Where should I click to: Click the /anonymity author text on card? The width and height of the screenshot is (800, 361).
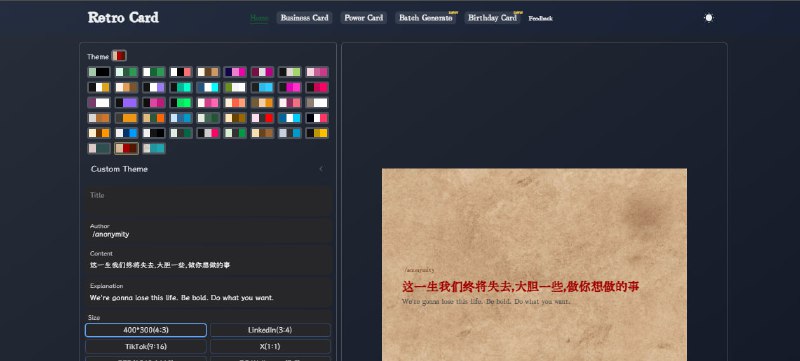[419, 270]
